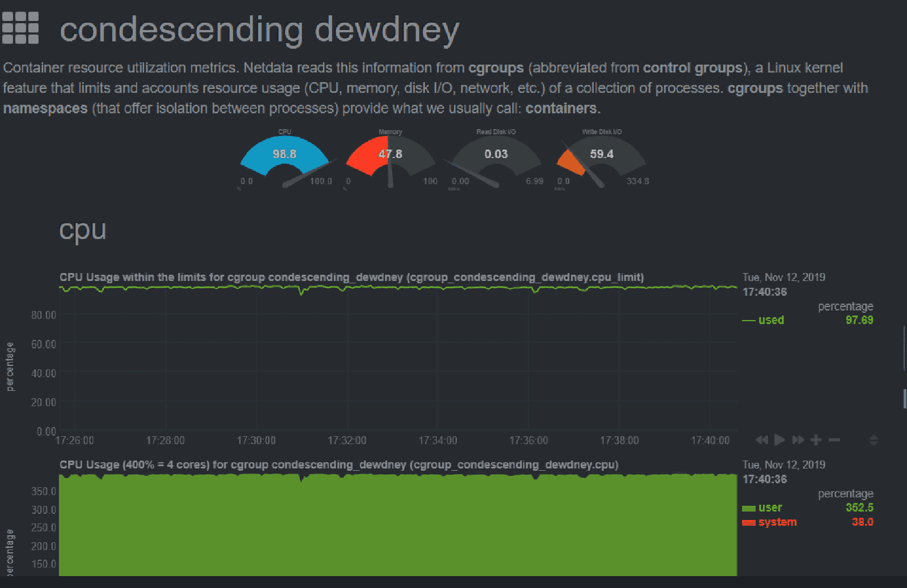Toggle the 'used' dimension in legend

coord(770,320)
